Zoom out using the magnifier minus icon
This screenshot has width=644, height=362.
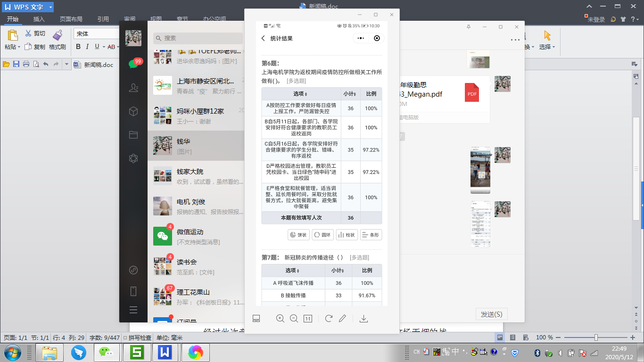click(x=294, y=319)
